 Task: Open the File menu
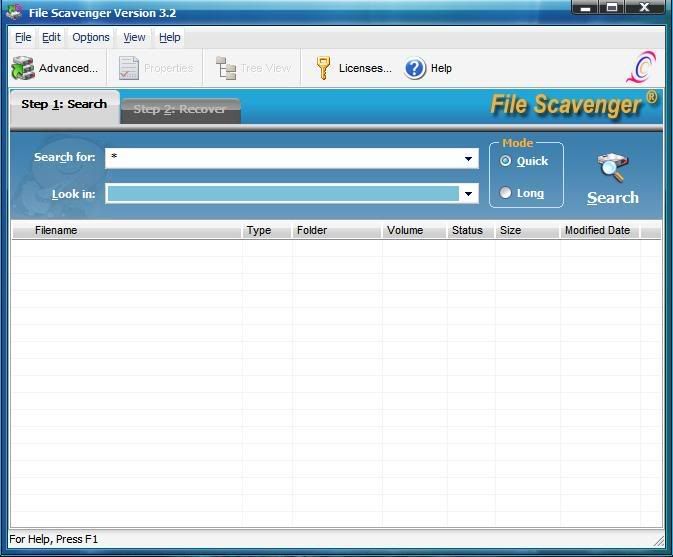[x=23, y=37]
